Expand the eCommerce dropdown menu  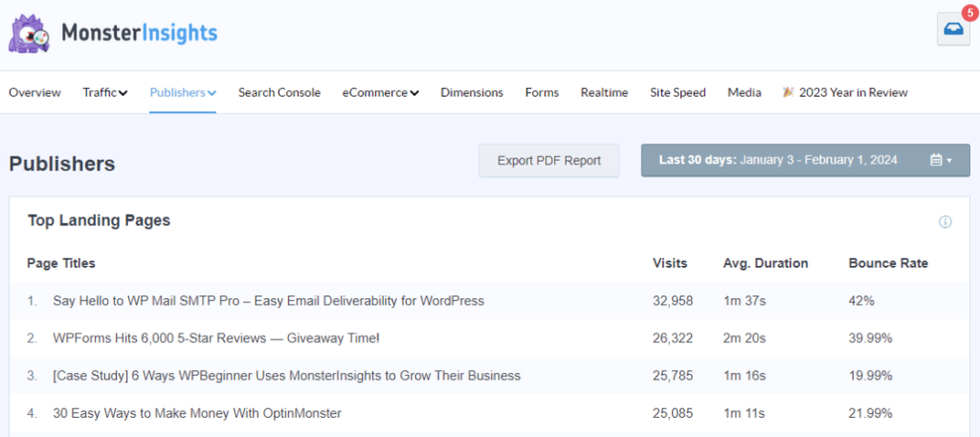(380, 93)
